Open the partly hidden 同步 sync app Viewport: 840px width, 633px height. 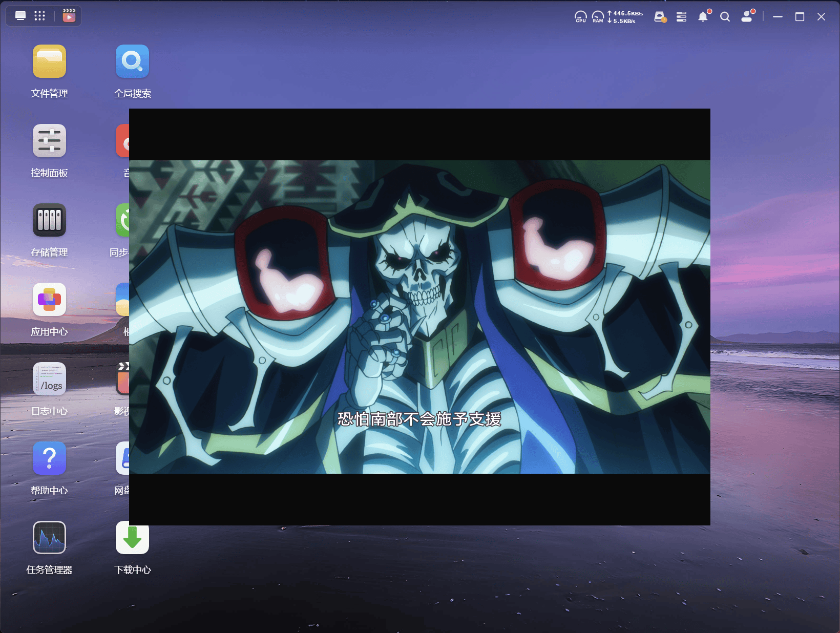pos(122,220)
